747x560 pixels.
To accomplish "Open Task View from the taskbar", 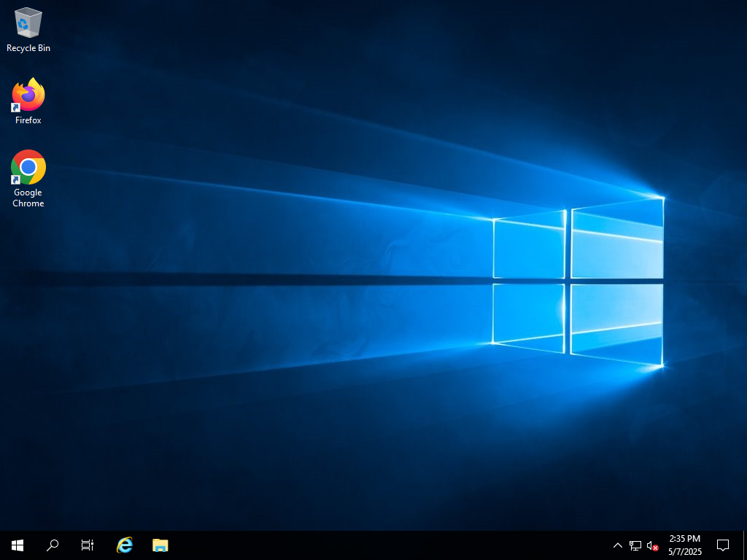I will [88, 545].
